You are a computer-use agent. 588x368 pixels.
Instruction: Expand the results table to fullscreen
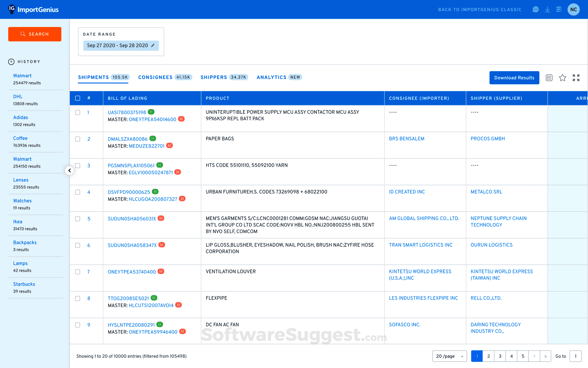tap(576, 78)
